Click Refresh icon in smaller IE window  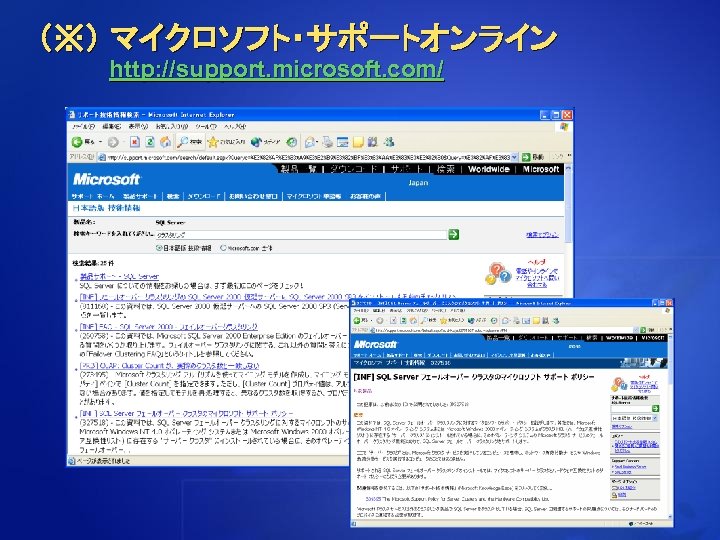click(x=403, y=321)
